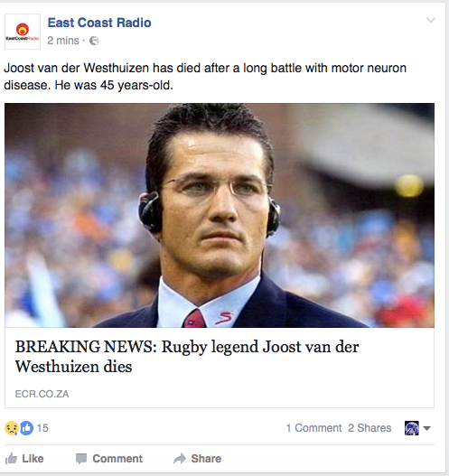View the 1 Comment link
Screen dimensions: 449x476
313,428
